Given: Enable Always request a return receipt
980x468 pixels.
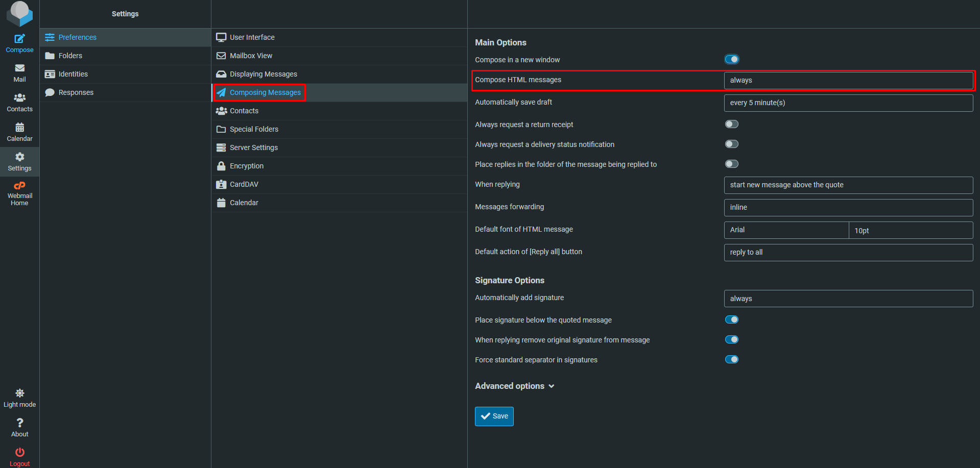Looking at the screenshot, I should [731, 125].
